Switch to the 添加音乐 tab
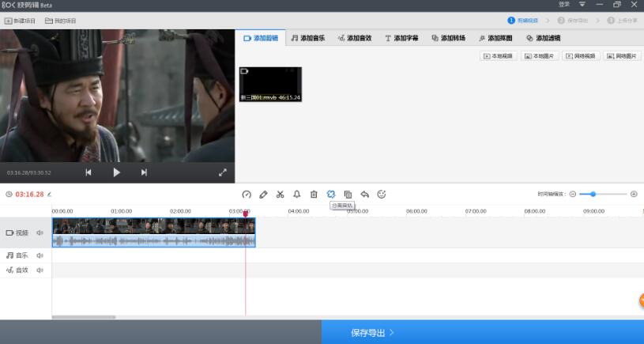Screen dimensions: 644x344 (x=308, y=38)
